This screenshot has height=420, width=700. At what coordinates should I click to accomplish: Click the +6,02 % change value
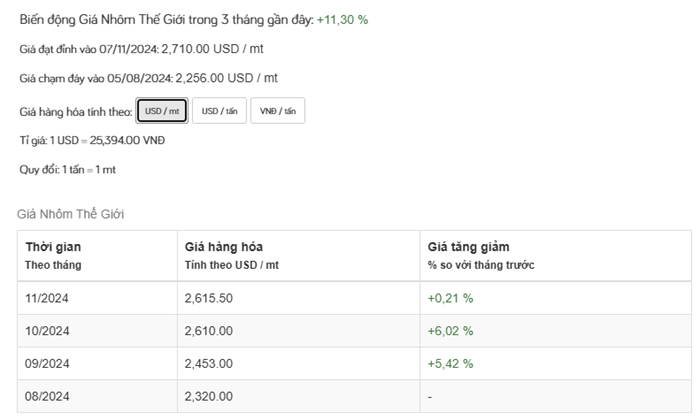coord(450,331)
